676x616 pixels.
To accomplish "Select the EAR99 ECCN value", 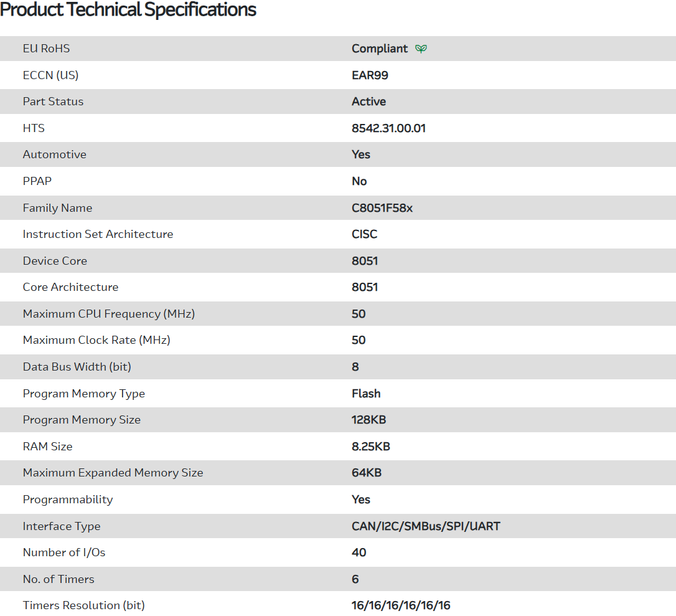I will coord(370,75).
